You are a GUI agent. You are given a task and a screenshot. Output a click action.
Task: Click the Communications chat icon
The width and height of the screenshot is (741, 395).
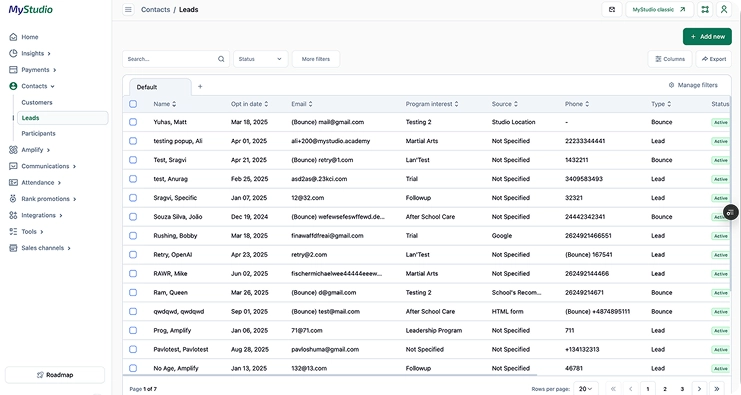coord(13,166)
